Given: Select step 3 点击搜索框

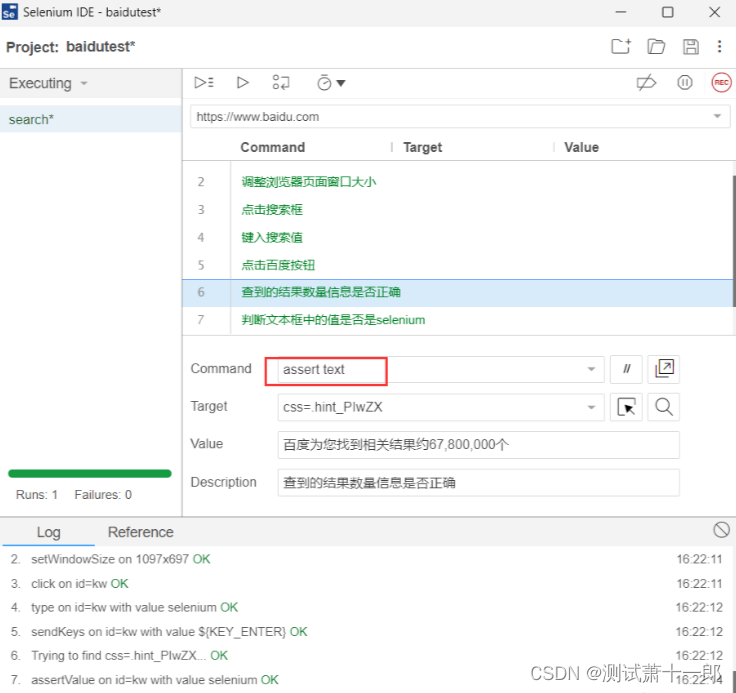Looking at the screenshot, I should click(x=458, y=209).
